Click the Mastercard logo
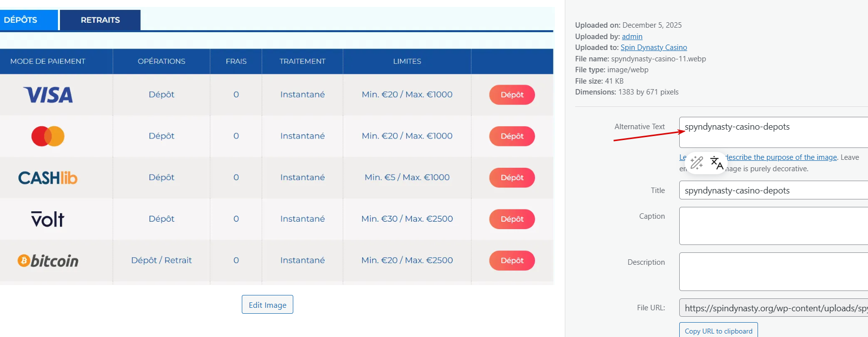 click(x=48, y=136)
